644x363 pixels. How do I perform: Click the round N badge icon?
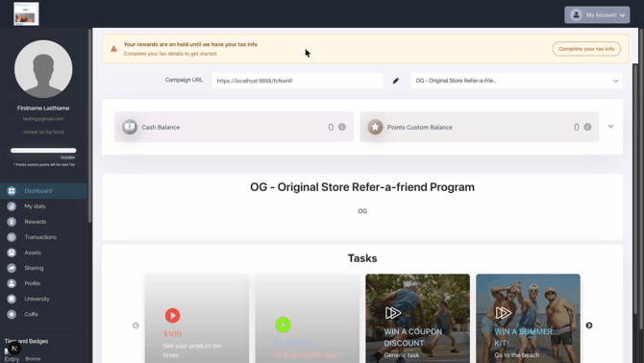click(14, 349)
